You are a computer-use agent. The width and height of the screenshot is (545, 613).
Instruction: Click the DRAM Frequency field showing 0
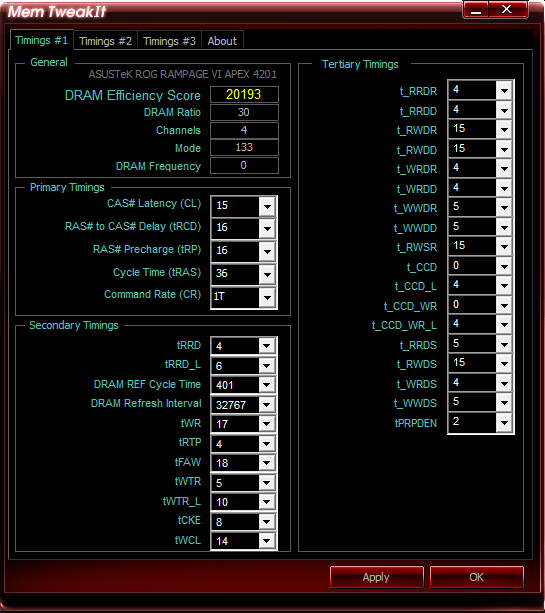(244, 165)
